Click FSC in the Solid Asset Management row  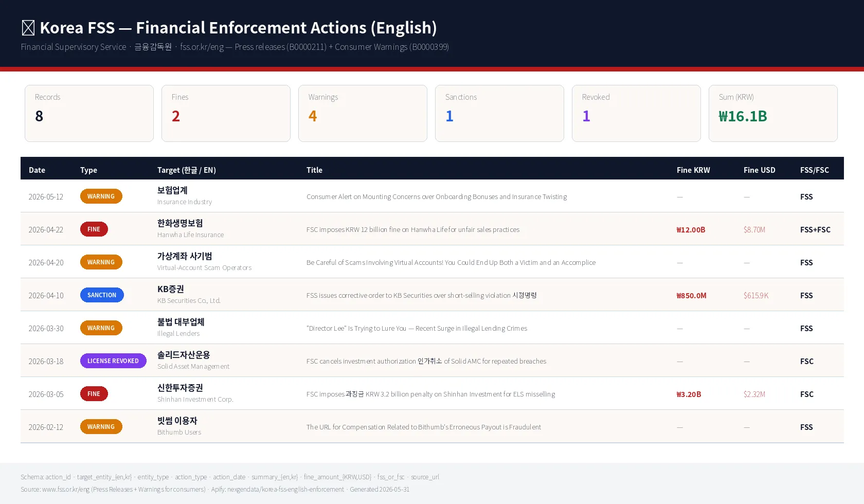click(x=807, y=362)
